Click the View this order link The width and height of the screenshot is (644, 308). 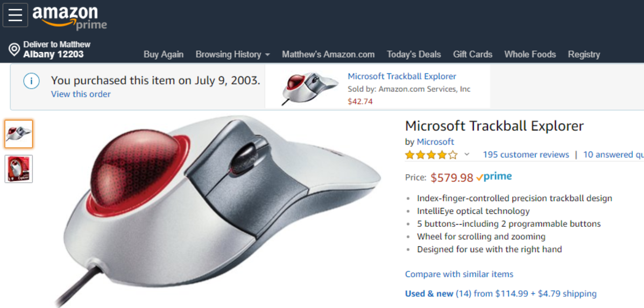point(81,94)
